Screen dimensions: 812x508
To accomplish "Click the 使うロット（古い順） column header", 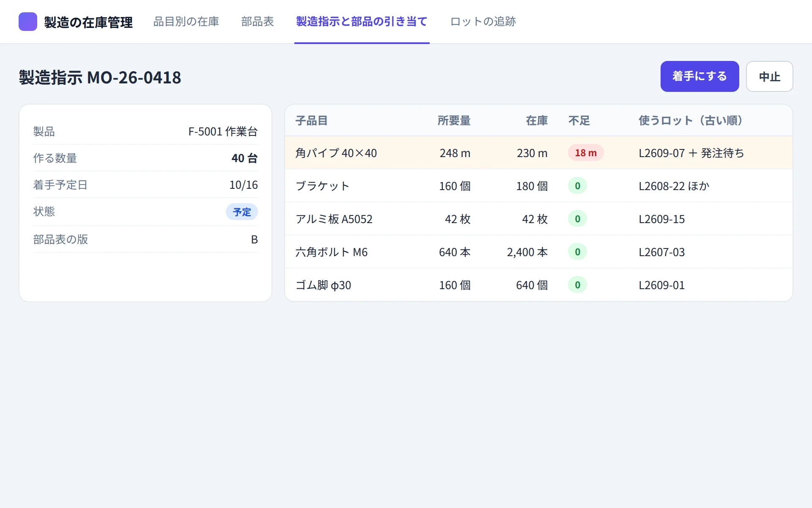I will [x=691, y=121].
